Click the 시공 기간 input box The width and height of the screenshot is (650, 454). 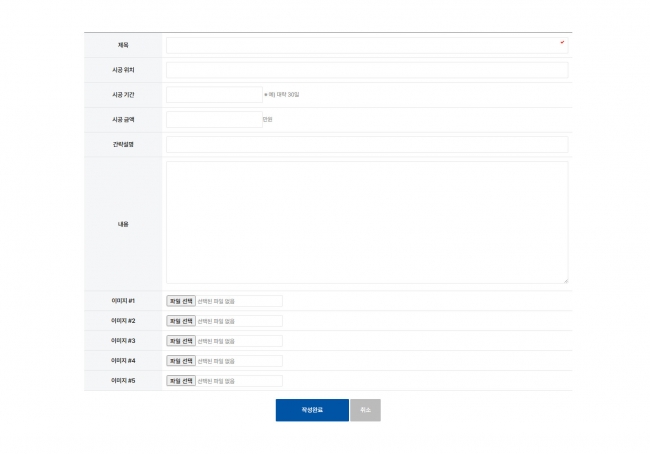click(x=214, y=95)
